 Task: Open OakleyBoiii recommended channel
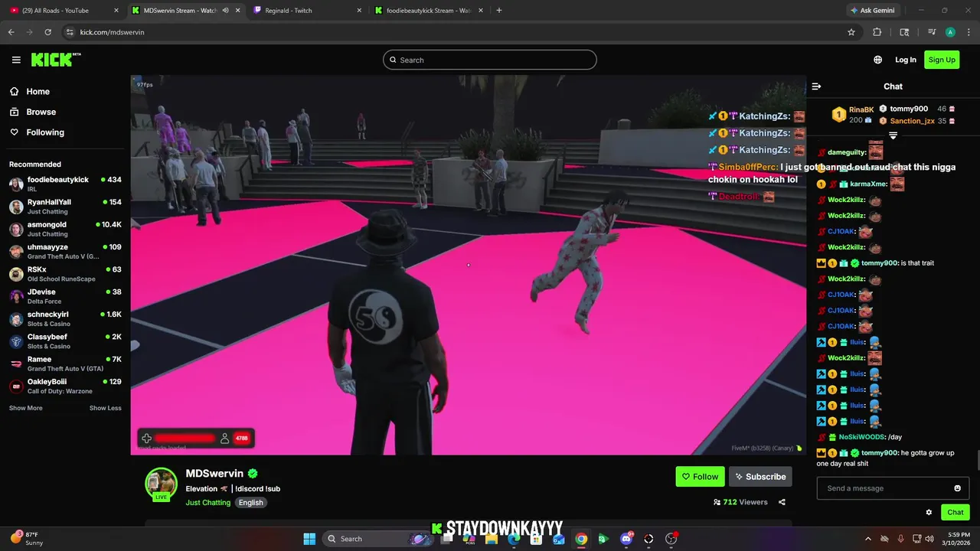(65, 386)
